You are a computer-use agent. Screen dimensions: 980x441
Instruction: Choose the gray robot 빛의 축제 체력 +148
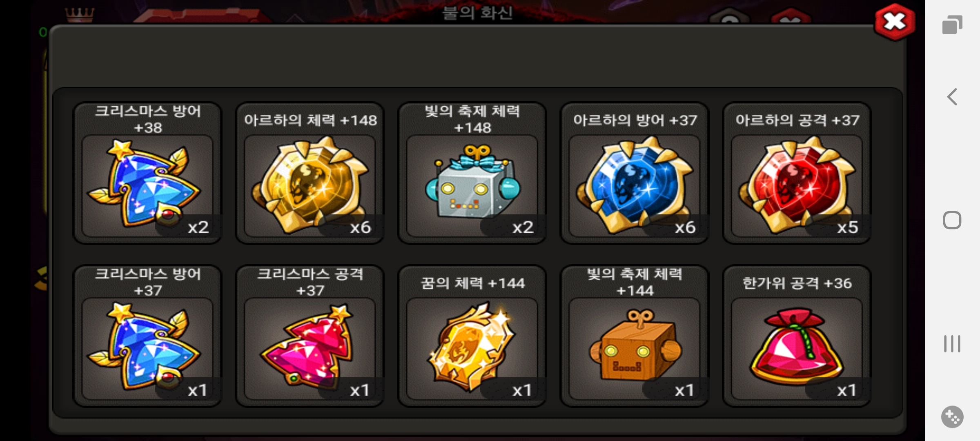click(472, 173)
